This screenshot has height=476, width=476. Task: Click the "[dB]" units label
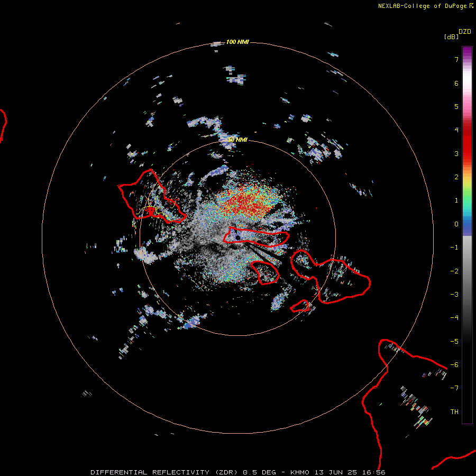[451, 37]
